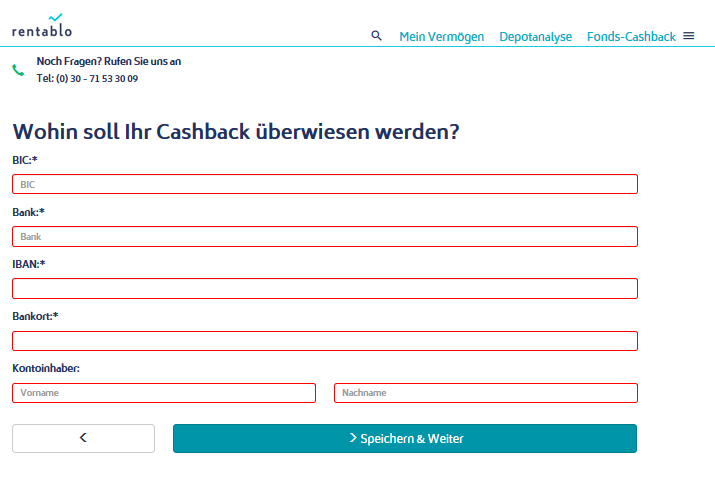Click the Bank:* label
The width and height of the screenshot is (715, 491).
[28, 212]
